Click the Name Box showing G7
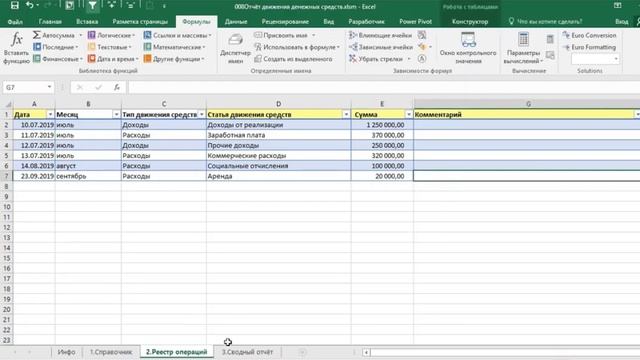 24,87
